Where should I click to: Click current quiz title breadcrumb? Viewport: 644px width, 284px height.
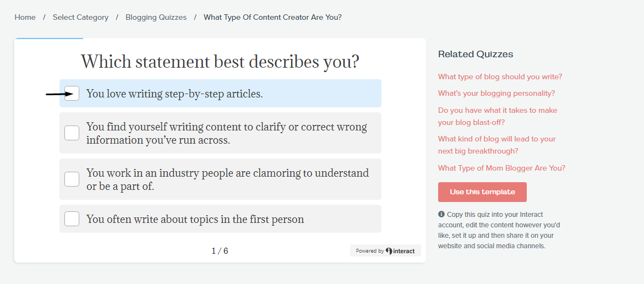coord(272,17)
